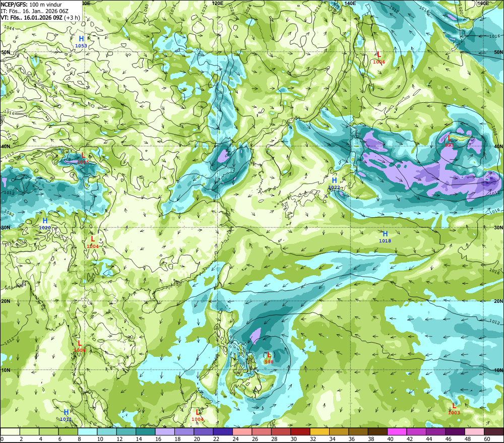Image resolution: width=504 pixels, height=443 pixels.
Task: Click the H 1053 high pressure marker
Action: click(x=81, y=42)
